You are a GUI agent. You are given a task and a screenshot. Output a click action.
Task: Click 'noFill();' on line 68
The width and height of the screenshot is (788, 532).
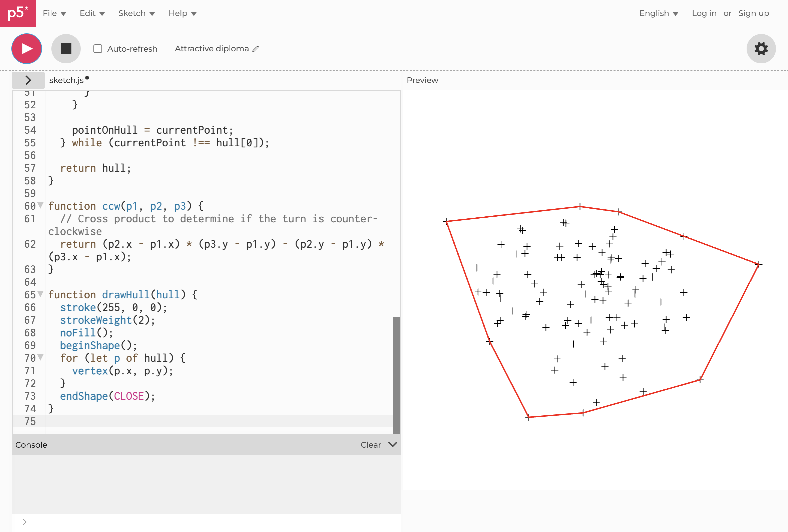86,333
